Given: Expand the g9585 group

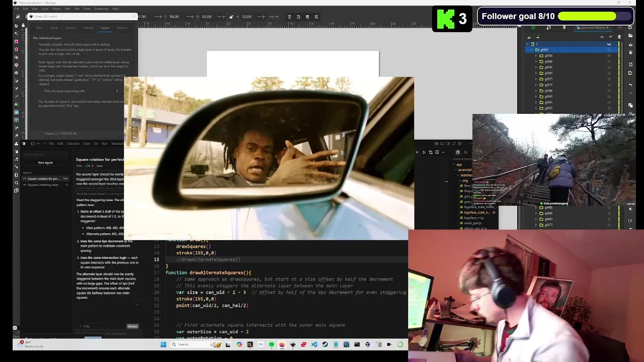Looking at the screenshot, I should [x=536, y=67].
